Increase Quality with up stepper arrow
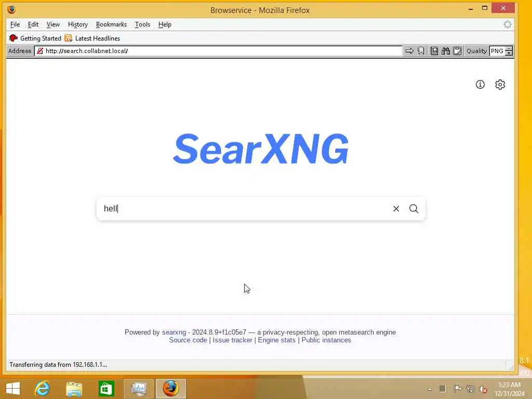The width and height of the screenshot is (532, 399). [x=509, y=49]
